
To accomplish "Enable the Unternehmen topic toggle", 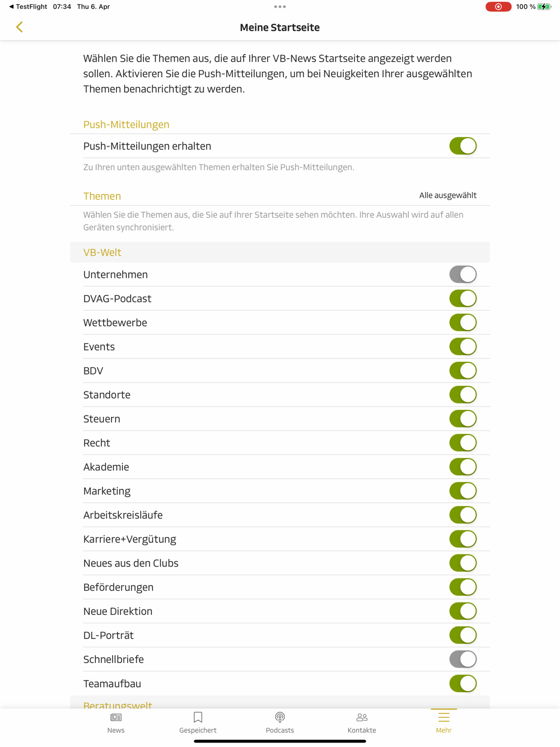I will click(463, 274).
